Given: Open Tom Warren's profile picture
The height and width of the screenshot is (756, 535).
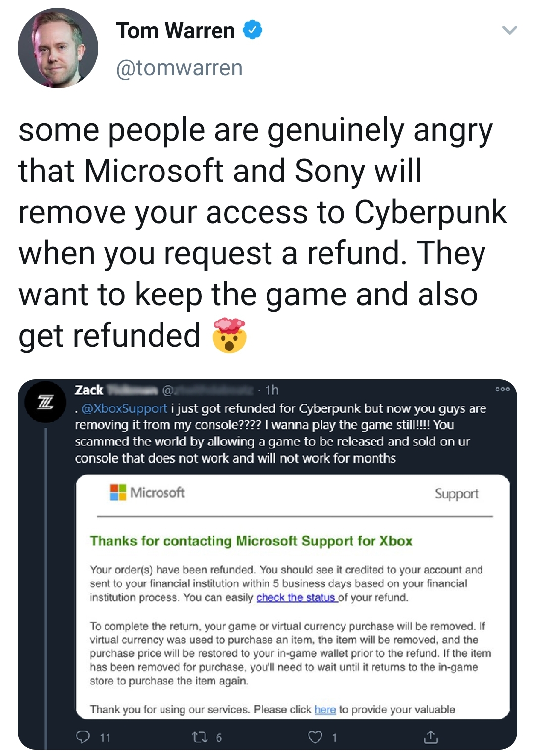Looking at the screenshot, I should (x=57, y=48).
